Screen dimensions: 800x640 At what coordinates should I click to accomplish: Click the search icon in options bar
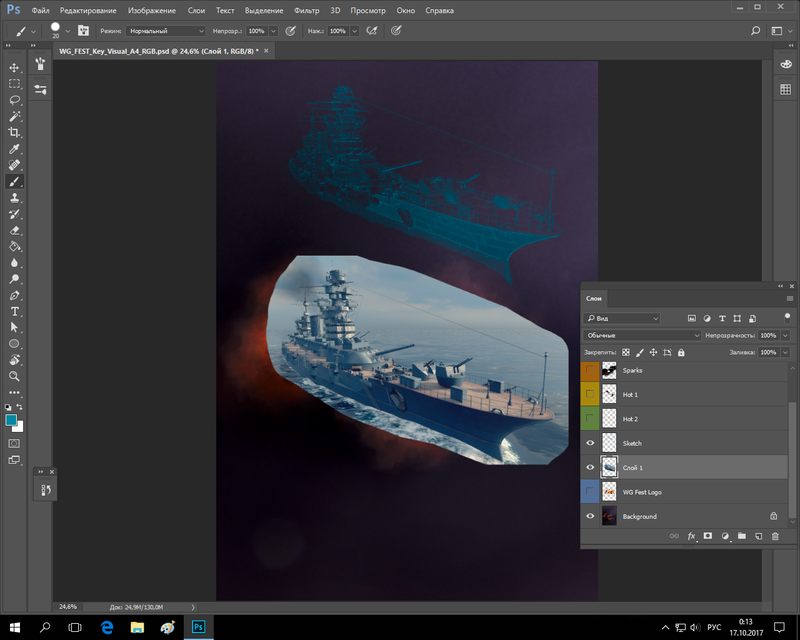[x=756, y=31]
